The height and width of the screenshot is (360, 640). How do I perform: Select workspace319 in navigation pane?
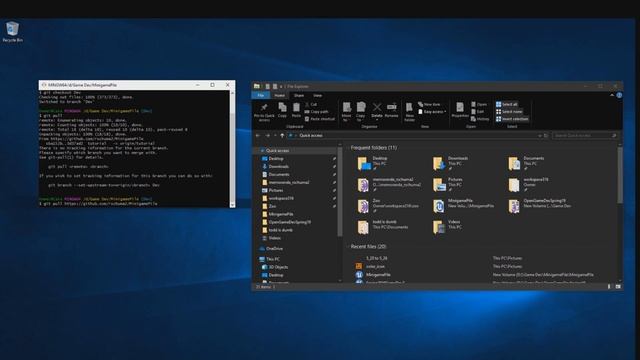[x=281, y=198]
